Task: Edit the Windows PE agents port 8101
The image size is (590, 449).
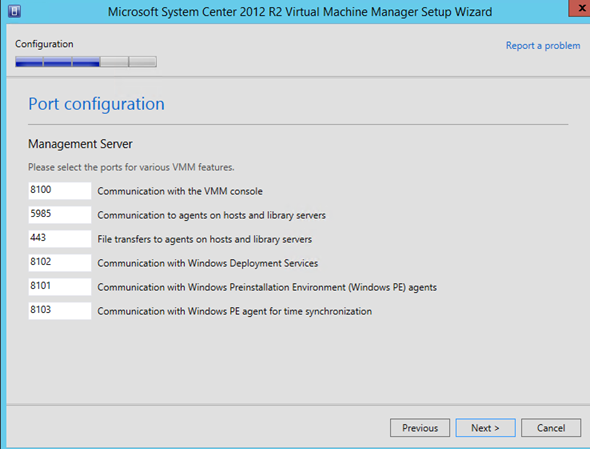Action: (60, 287)
